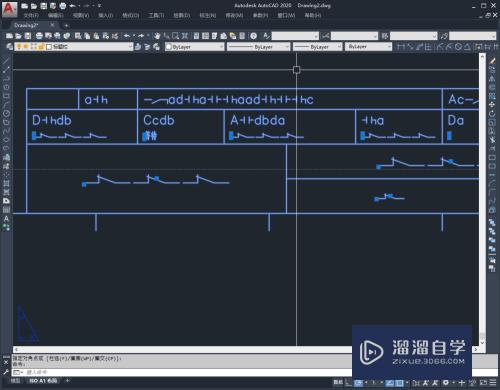The image size is (500, 390).
Task: Open the Window menu
Action: [x=286, y=15]
